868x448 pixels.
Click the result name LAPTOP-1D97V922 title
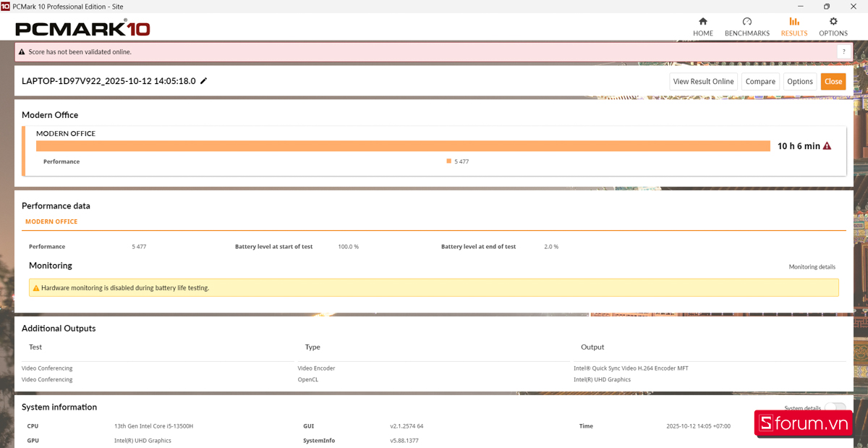[x=109, y=81]
